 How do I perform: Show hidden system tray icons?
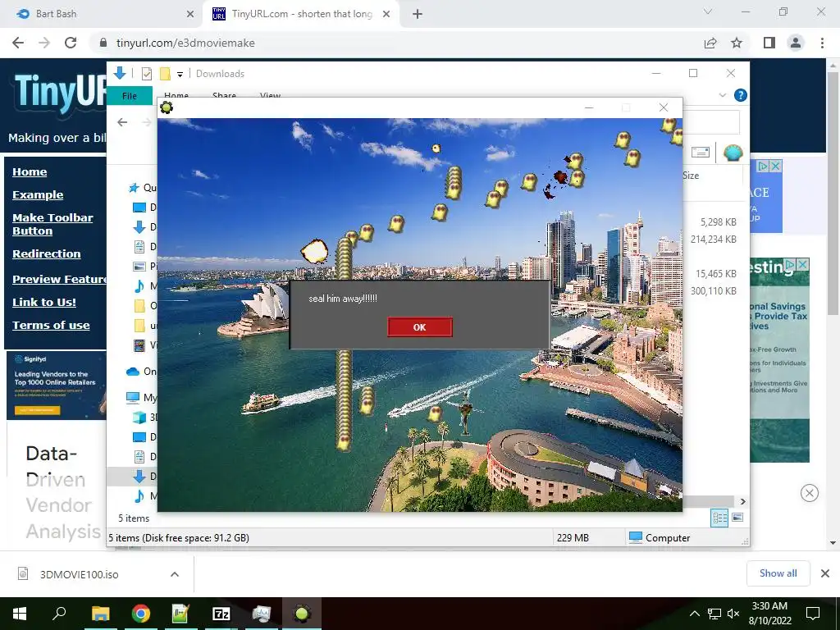(694, 614)
